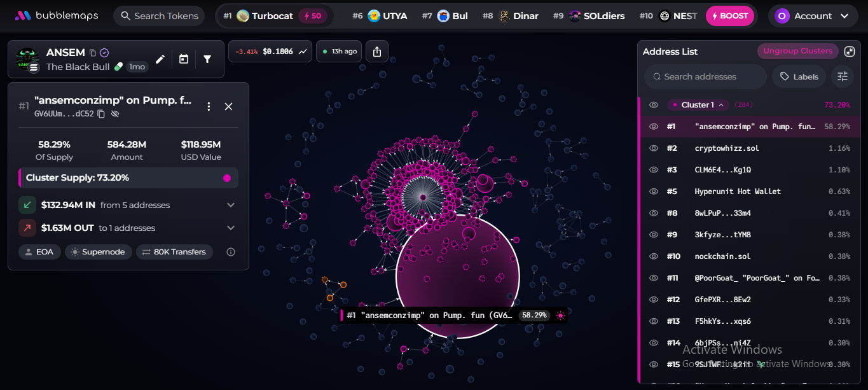Click the red outgoing arrow icon

pos(27,228)
